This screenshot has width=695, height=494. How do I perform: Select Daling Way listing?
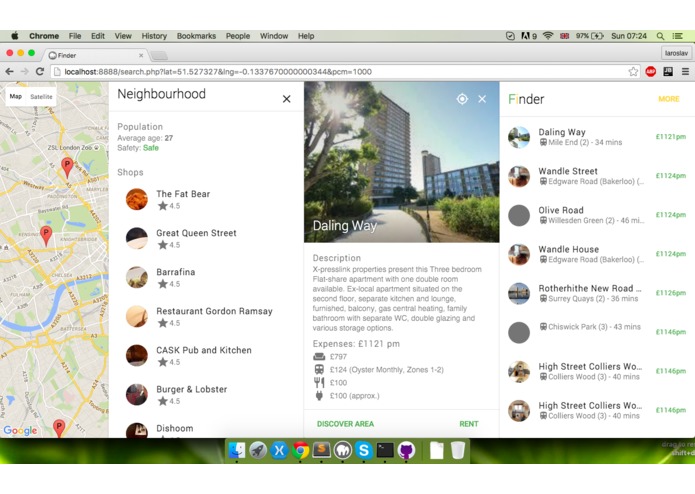597,137
